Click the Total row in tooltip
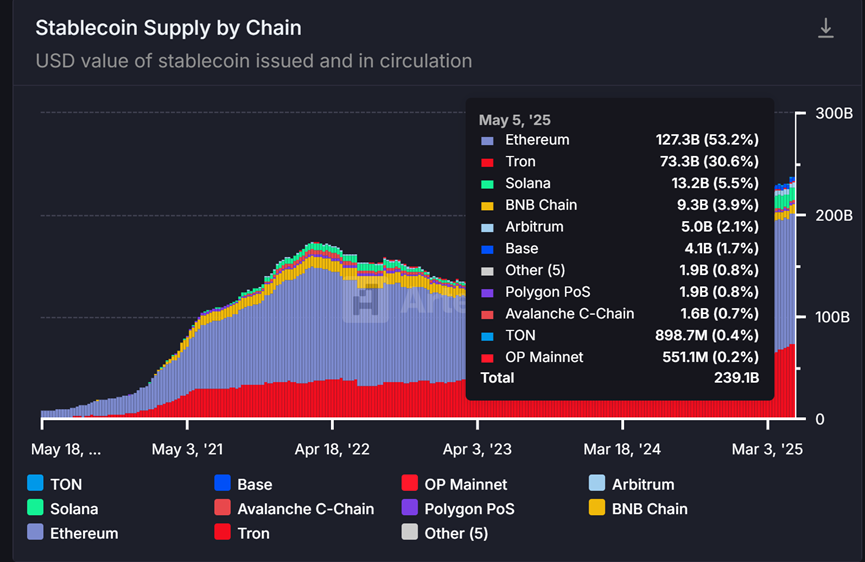The width and height of the screenshot is (865, 562). point(619,378)
